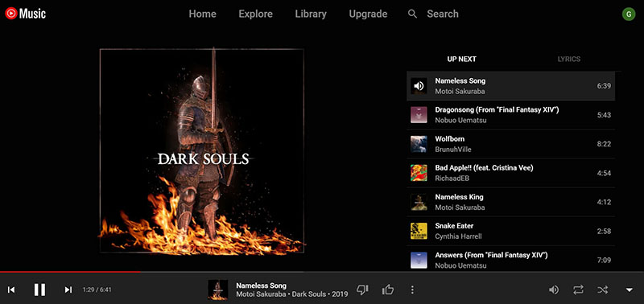
Task: Go back to previous track
Action: [11, 290]
